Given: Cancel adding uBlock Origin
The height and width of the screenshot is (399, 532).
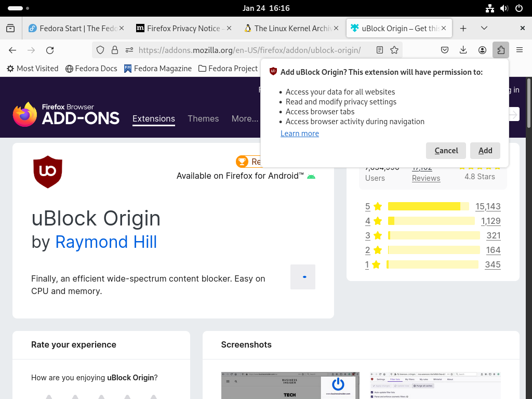Looking at the screenshot, I should pyautogui.click(x=446, y=151).
